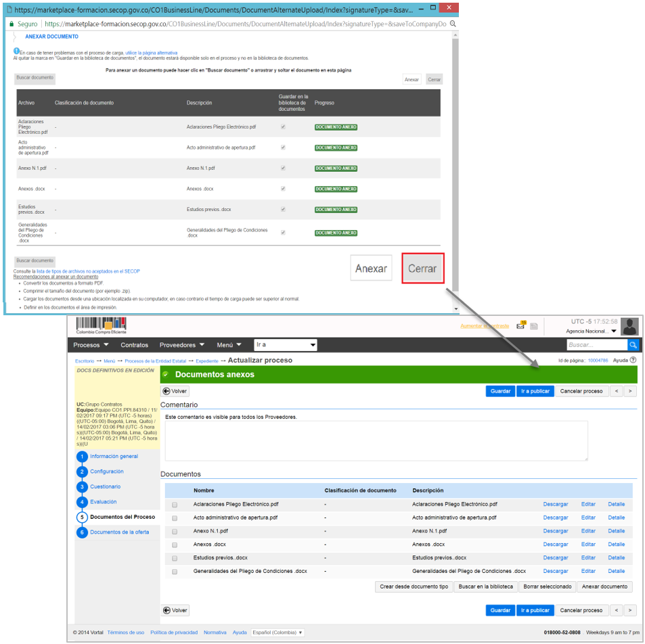Click the magnifier search button
The image size is (645, 644).
pyautogui.click(x=633, y=345)
